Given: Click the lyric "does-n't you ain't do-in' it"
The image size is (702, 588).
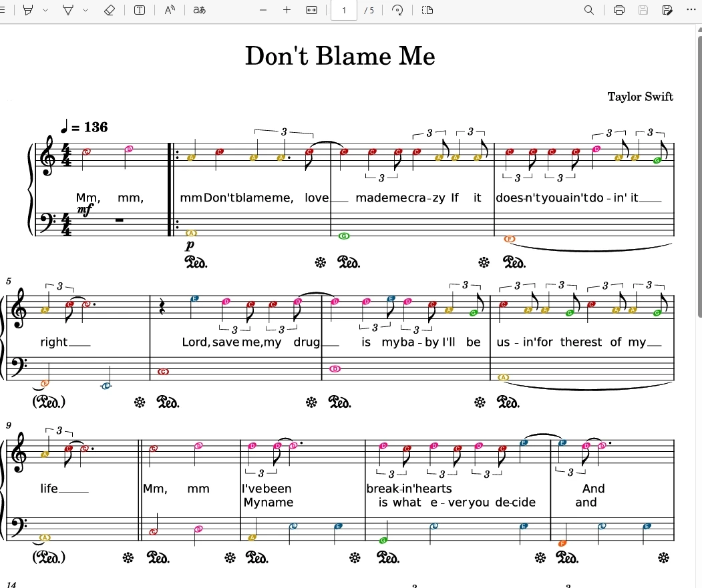Looking at the screenshot, I should tap(567, 198).
